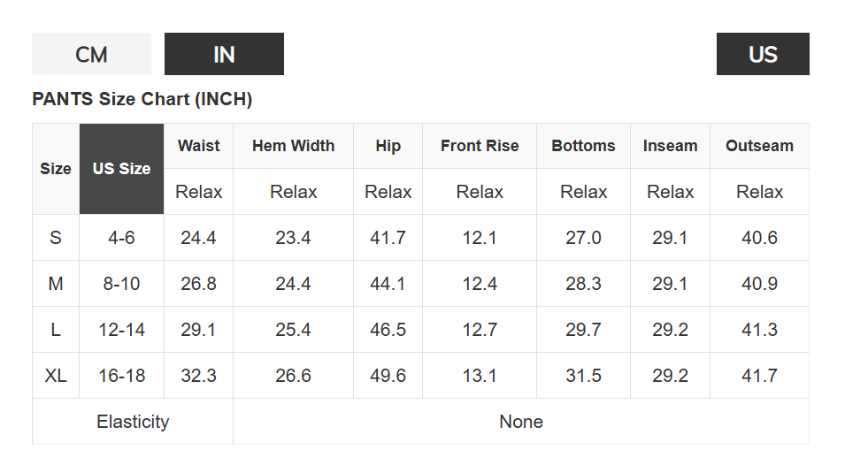Click the Hip column header

(388, 146)
